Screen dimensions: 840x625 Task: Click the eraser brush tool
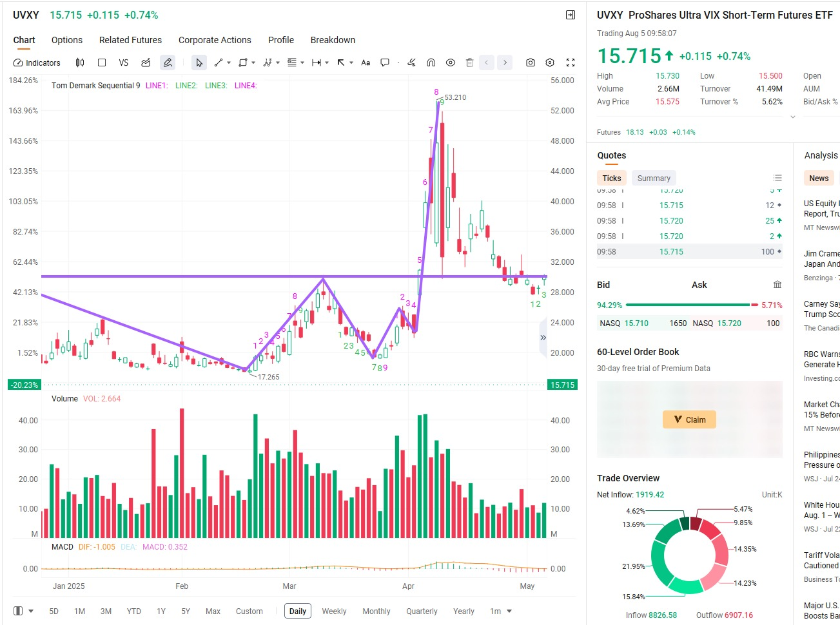coord(411,63)
